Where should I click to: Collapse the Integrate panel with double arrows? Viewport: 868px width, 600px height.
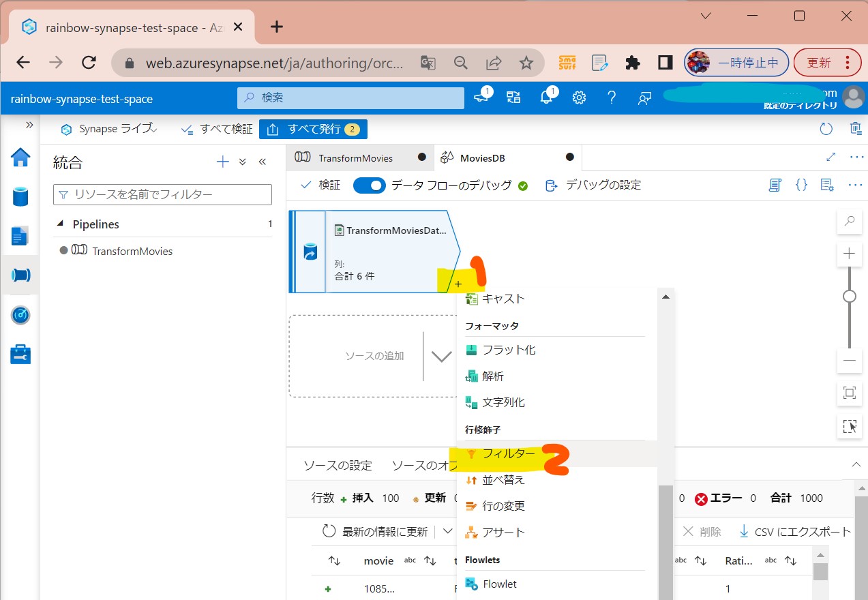(x=262, y=162)
